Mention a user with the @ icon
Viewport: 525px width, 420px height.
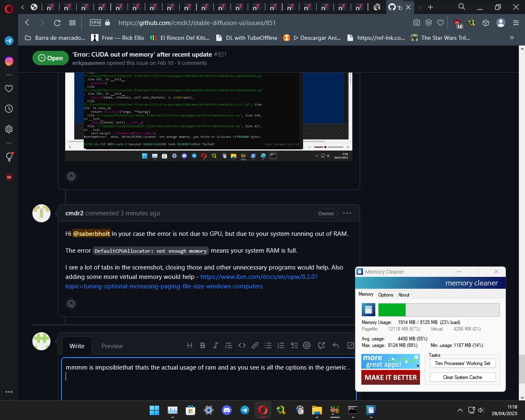point(307,345)
